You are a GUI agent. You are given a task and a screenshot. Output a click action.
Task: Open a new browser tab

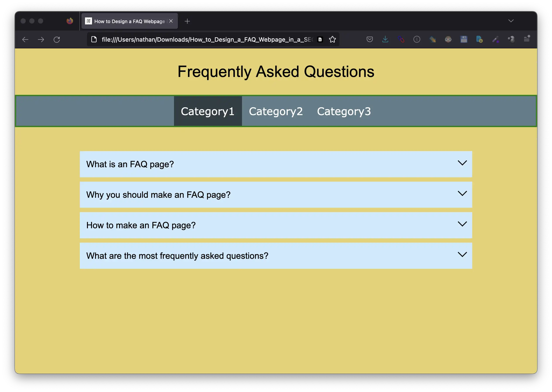(187, 21)
